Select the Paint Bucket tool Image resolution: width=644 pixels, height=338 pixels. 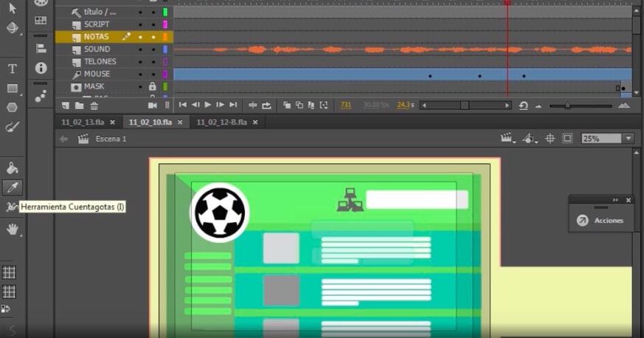click(13, 168)
